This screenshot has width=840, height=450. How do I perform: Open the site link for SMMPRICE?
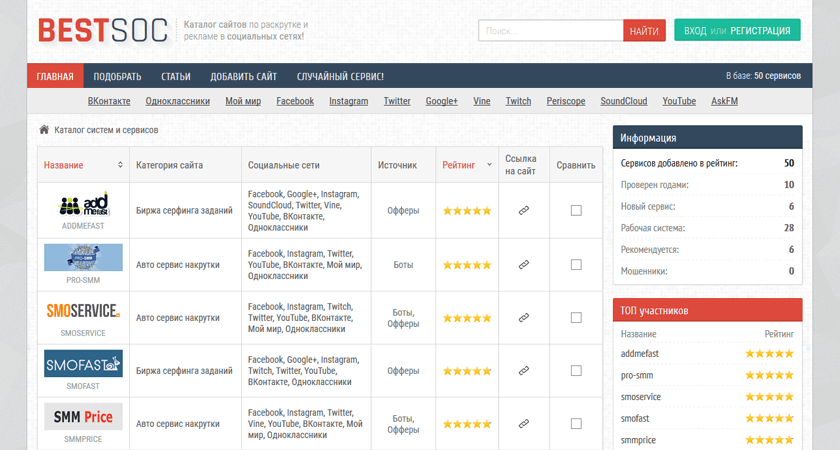pos(524,424)
